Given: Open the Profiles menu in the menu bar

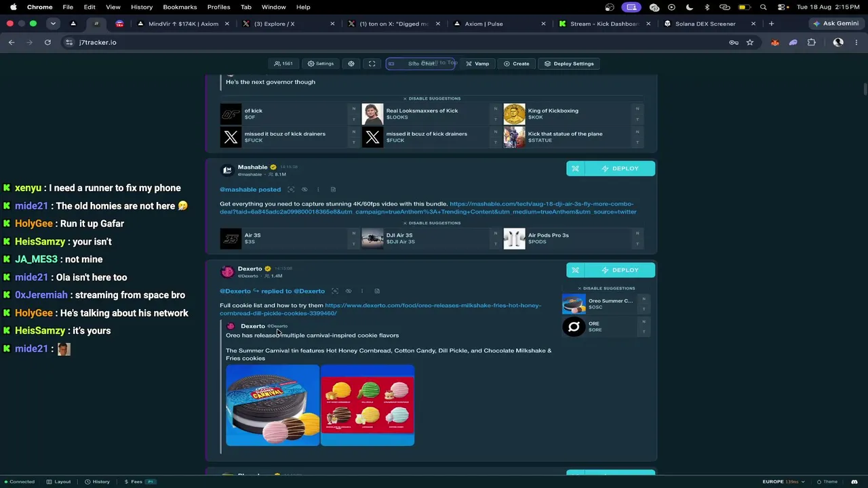Looking at the screenshot, I should click(x=218, y=7).
